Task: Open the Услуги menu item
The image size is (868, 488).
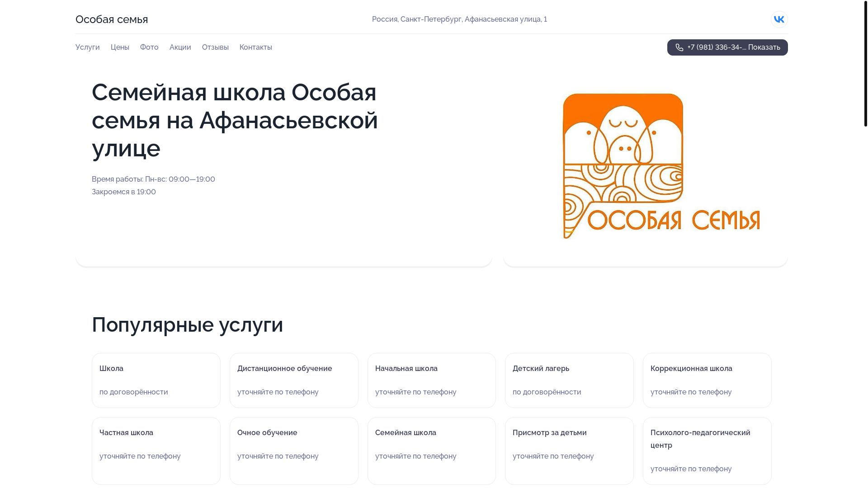Action: pos(88,47)
